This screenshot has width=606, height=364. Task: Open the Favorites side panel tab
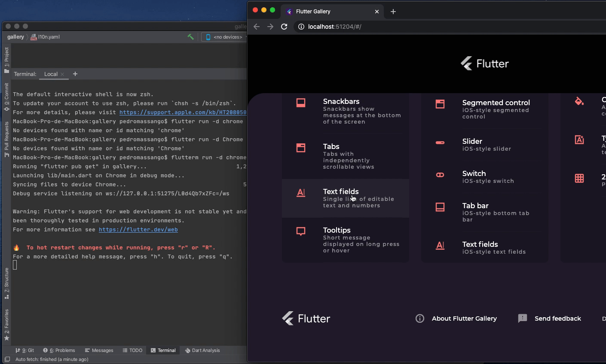(6, 325)
